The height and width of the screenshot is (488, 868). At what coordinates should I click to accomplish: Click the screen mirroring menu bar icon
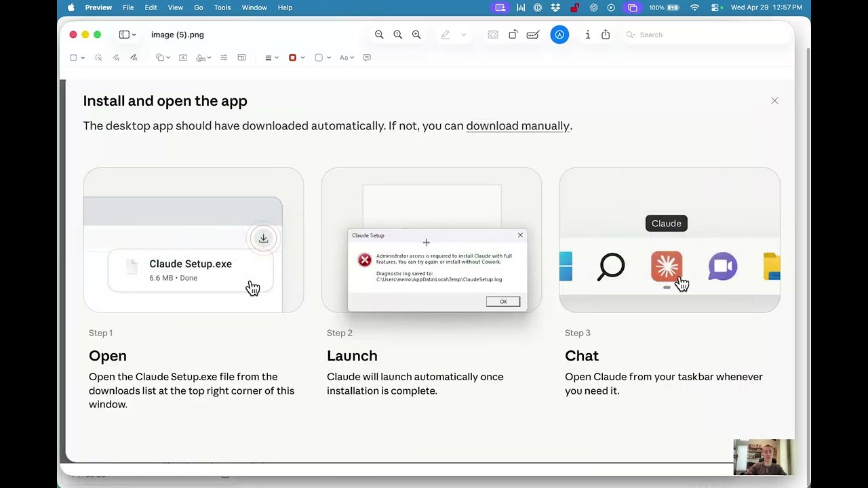click(633, 7)
